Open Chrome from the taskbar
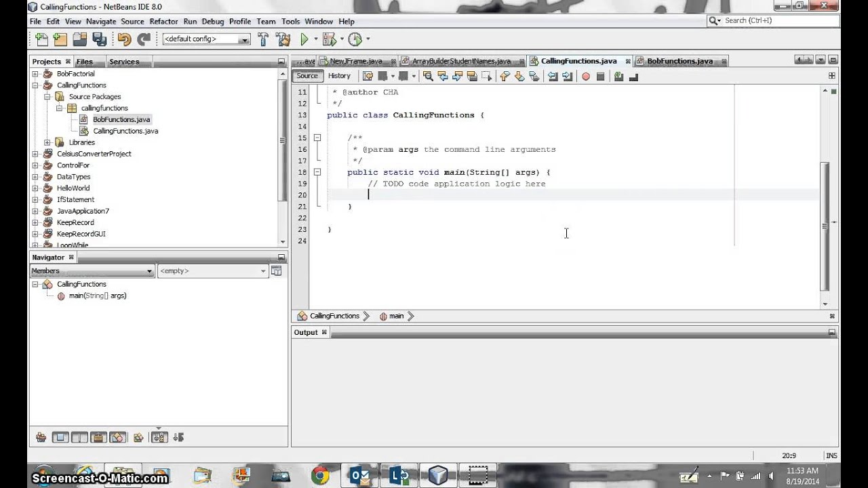Screen dimensions: 868x488 pyautogui.click(x=321, y=474)
